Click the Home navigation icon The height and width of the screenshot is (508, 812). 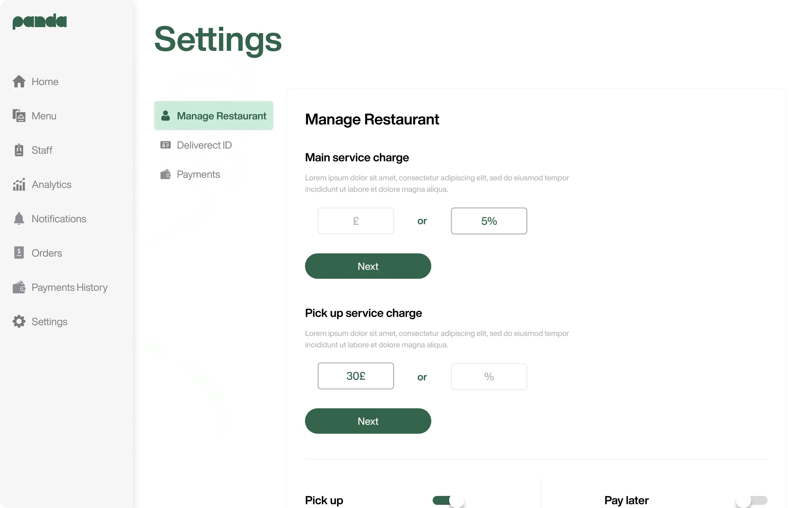click(x=19, y=81)
